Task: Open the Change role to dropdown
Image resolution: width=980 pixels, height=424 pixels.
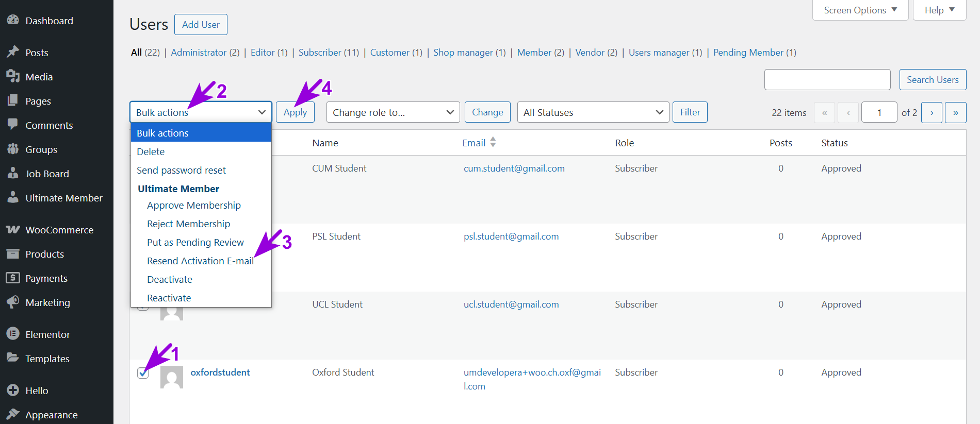Action: click(393, 112)
